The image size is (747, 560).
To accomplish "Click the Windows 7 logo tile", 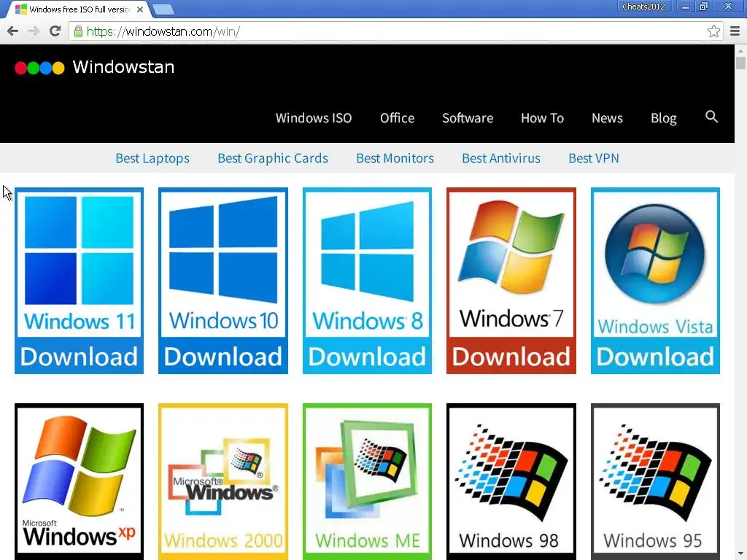I will pyautogui.click(x=511, y=262).
